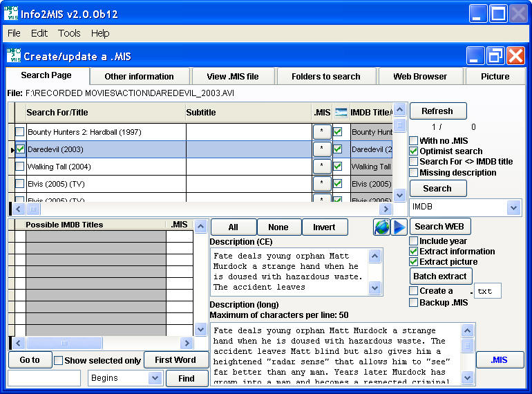Click the Search WEB button

coord(439,226)
